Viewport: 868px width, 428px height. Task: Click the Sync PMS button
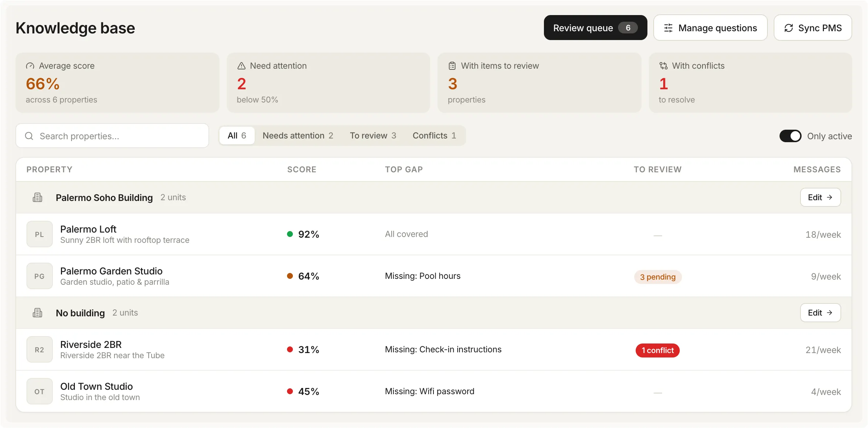coord(813,28)
